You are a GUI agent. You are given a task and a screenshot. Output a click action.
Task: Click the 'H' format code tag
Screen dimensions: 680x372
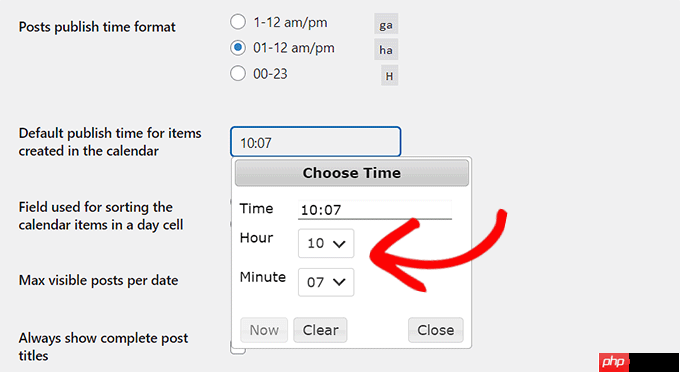point(389,76)
